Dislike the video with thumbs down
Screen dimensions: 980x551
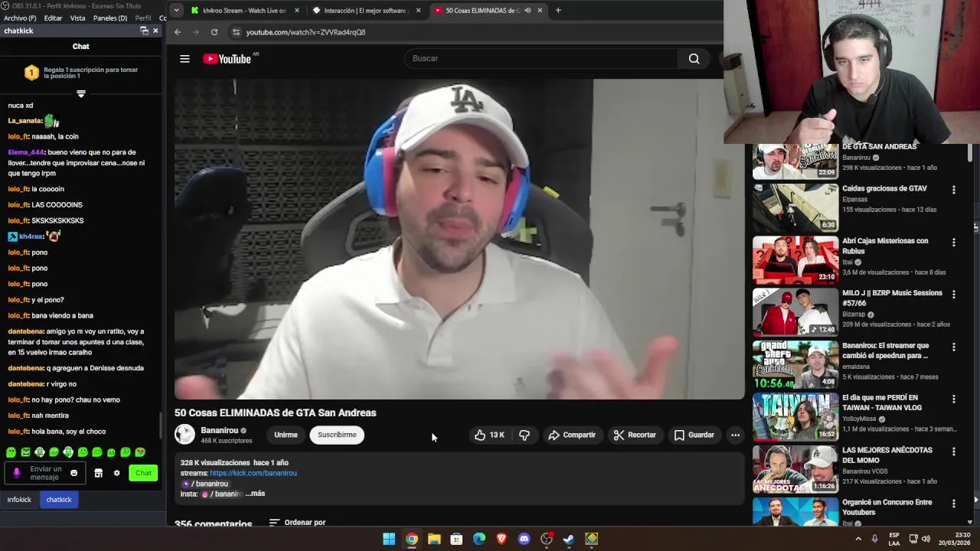[524, 435]
